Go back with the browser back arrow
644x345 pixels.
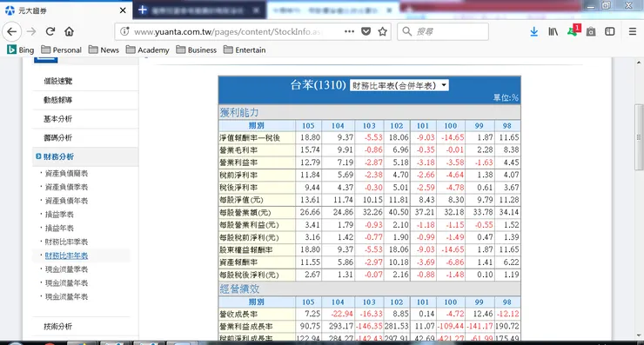[x=12, y=31]
